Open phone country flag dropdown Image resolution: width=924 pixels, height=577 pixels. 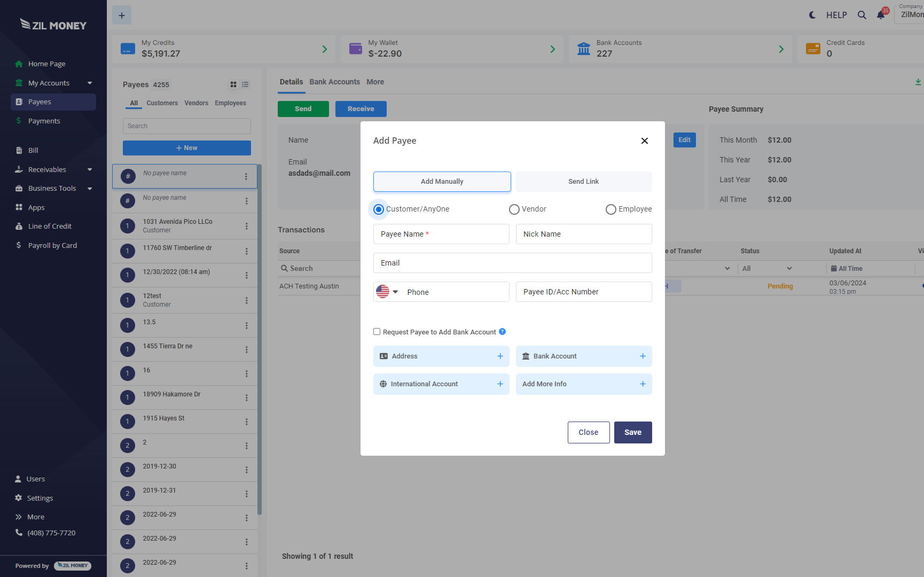(387, 292)
